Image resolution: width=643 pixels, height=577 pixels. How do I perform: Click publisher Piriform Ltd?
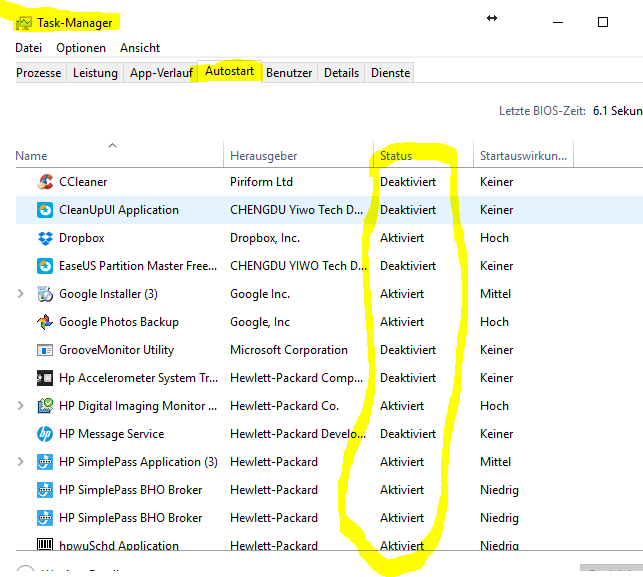[x=261, y=182]
